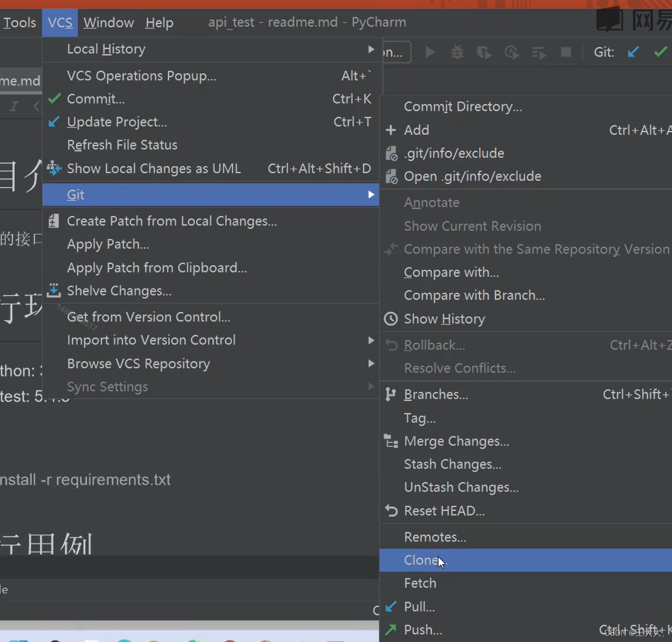672x642 pixels.
Task: Choose .git/info/exclude entry
Action: point(526,153)
